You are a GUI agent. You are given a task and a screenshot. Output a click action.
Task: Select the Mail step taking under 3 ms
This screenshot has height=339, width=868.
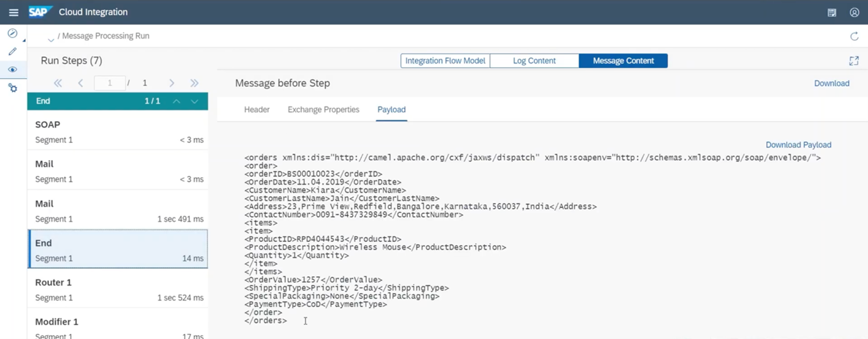pyautogui.click(x=118, y=170)
